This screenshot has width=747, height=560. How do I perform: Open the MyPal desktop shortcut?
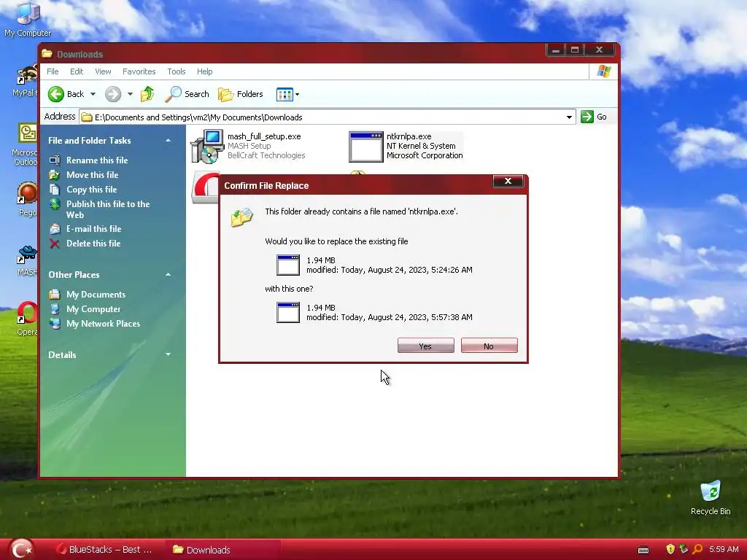26,81
